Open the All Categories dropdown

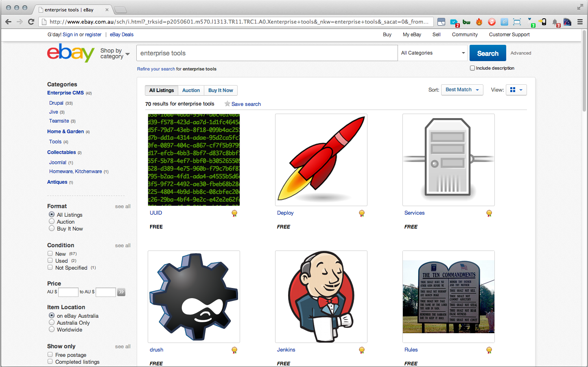[433, 53]
